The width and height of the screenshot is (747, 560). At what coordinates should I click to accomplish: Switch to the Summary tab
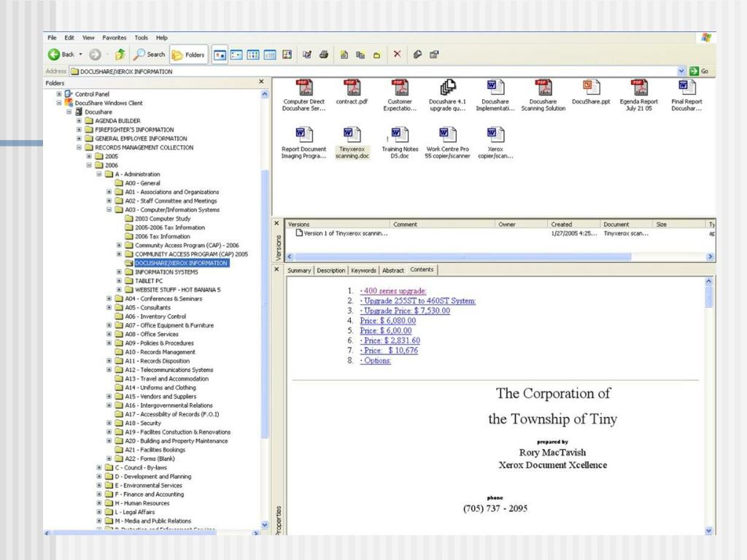click(x=299, y=271)
